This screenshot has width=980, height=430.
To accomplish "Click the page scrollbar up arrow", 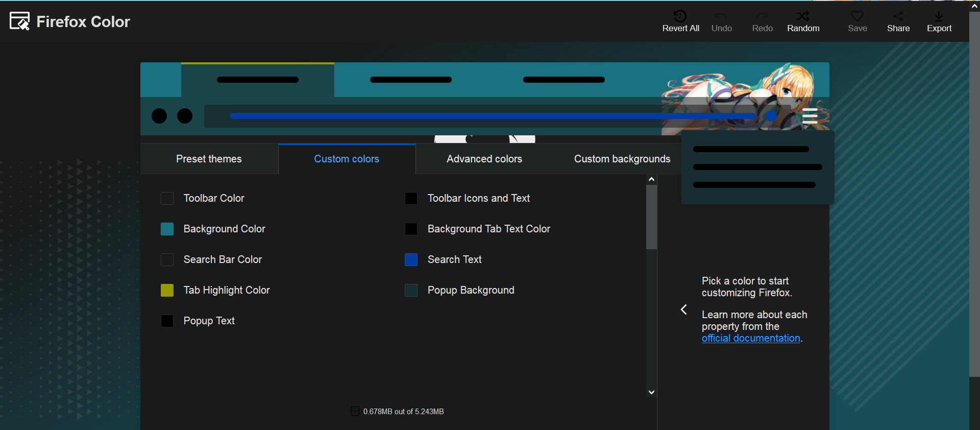I will [974, 6].
